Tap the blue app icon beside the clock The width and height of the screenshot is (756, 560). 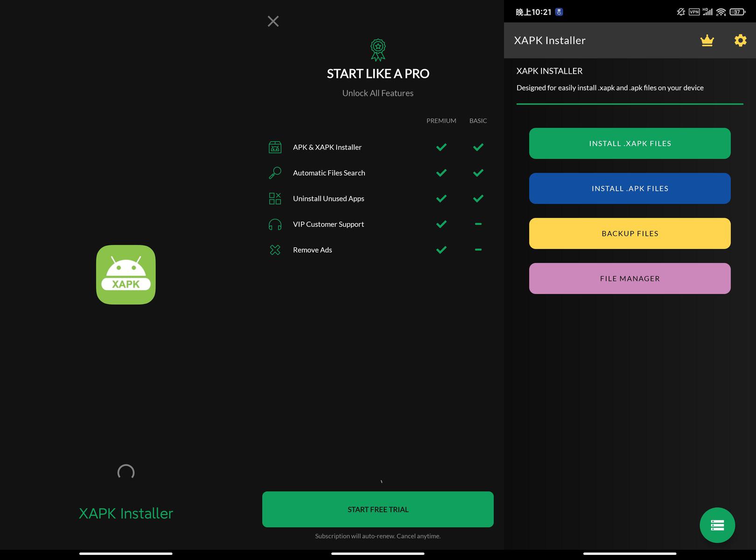559,12
